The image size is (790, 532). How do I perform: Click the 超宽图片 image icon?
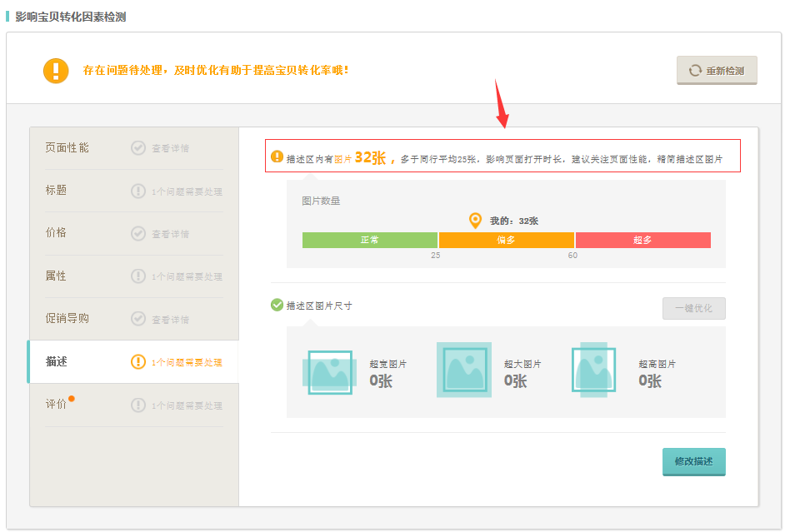pos(329,371)
